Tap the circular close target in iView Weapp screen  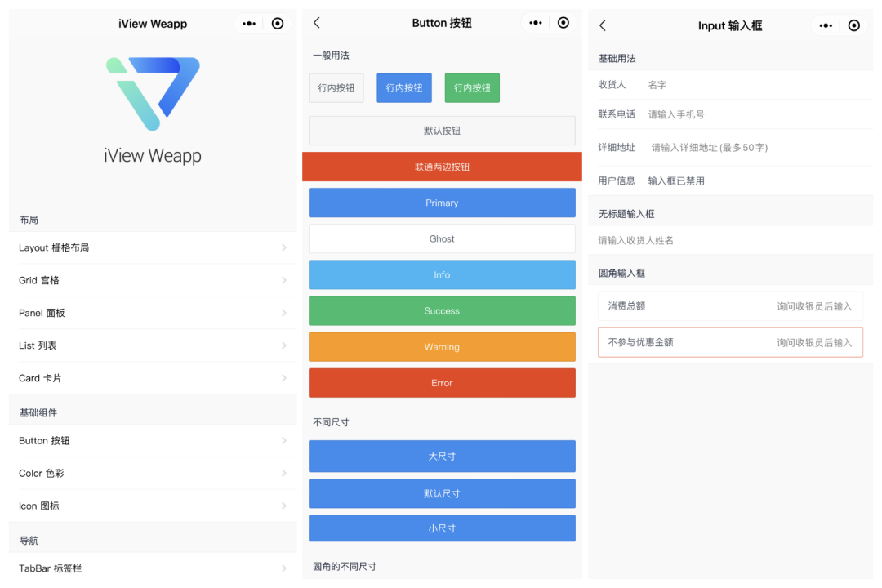tap(278, 24)
